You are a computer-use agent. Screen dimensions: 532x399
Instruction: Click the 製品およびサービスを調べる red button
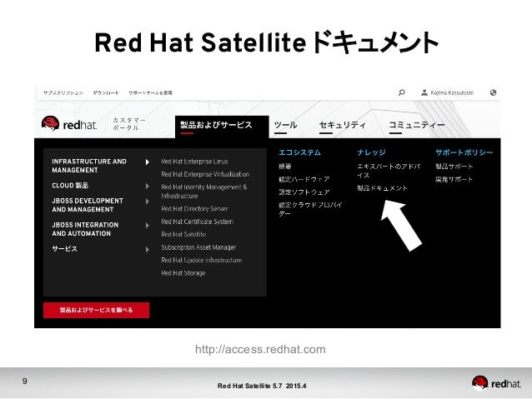[x=97, y=310]
